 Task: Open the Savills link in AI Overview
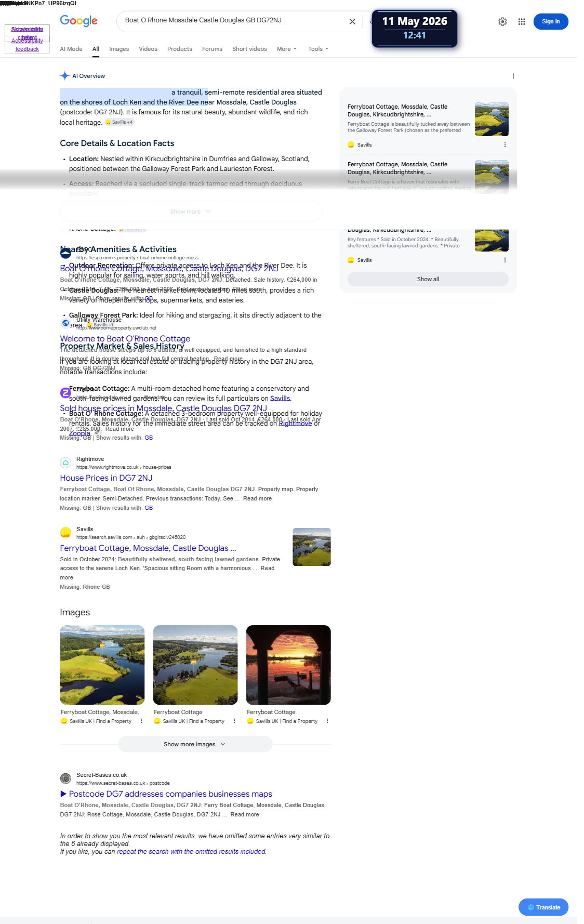tap(280, 399)
